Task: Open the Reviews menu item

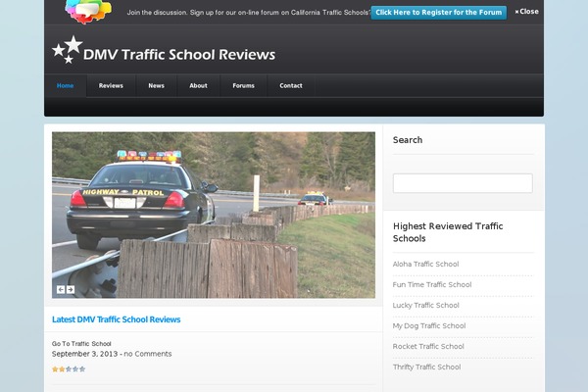Action: (111, 85)
